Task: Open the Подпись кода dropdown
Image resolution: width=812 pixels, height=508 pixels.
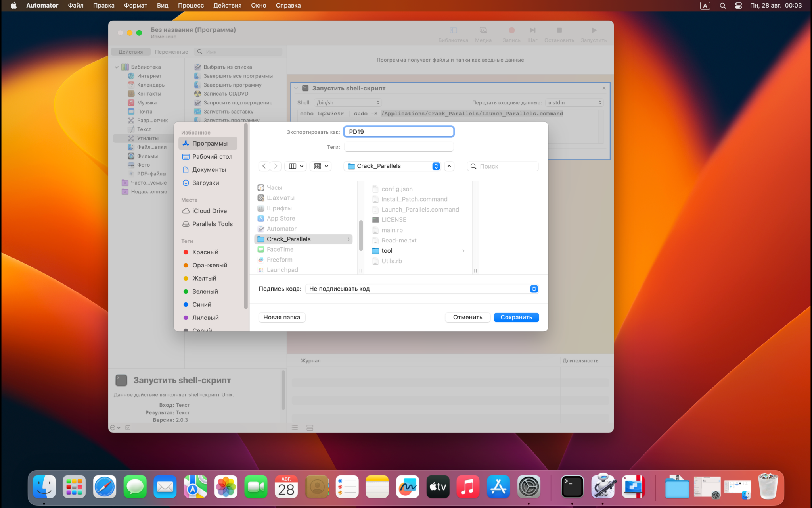Action: pos(422,289)
